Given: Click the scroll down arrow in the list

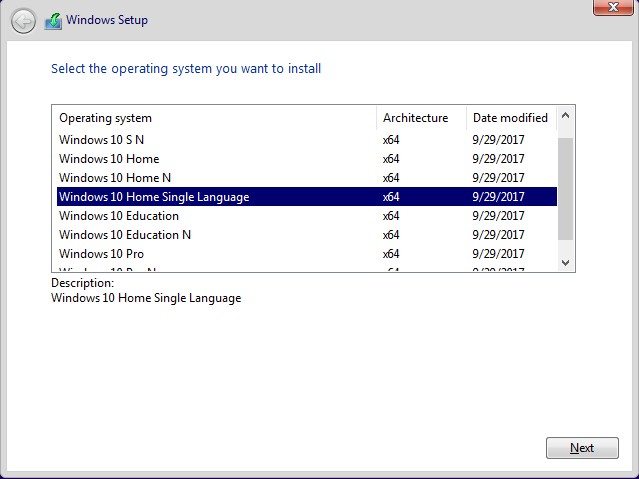Looking at the screenshot, I should (x=565, y=263).
